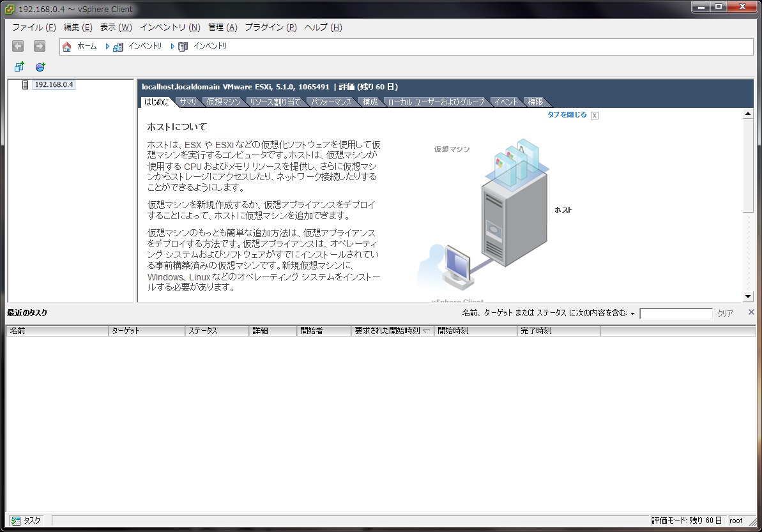
Task: Open the ヘルプ (H) menu
Action: 323,27
